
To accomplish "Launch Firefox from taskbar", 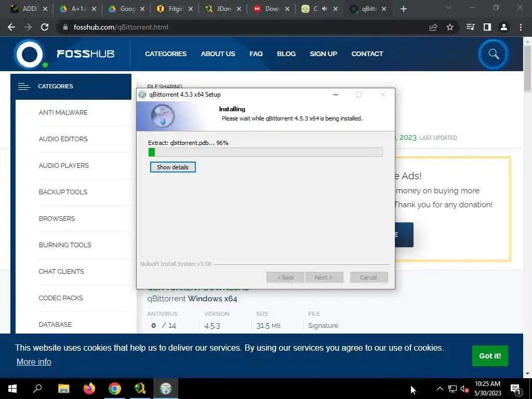I will 89,389.
